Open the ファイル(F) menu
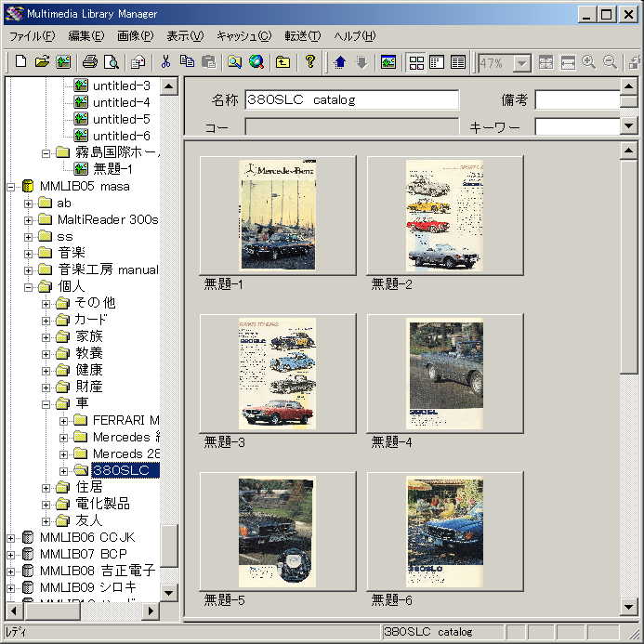Image resolution: width=644 pixels, height=644 pixels. click(32, 36)
